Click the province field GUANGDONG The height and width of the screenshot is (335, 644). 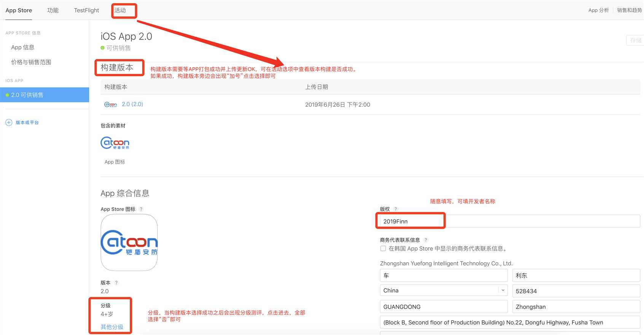[444, 307]
